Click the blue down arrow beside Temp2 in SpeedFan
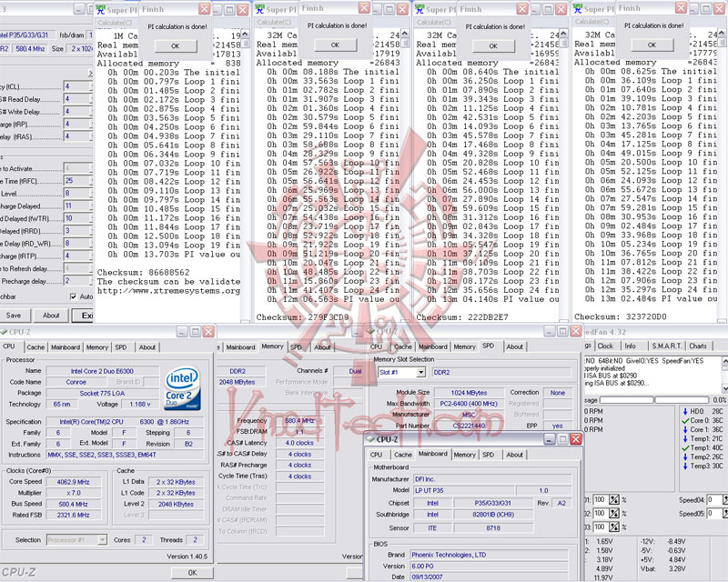This screenshot has width=728, height=582. [685, 457]
